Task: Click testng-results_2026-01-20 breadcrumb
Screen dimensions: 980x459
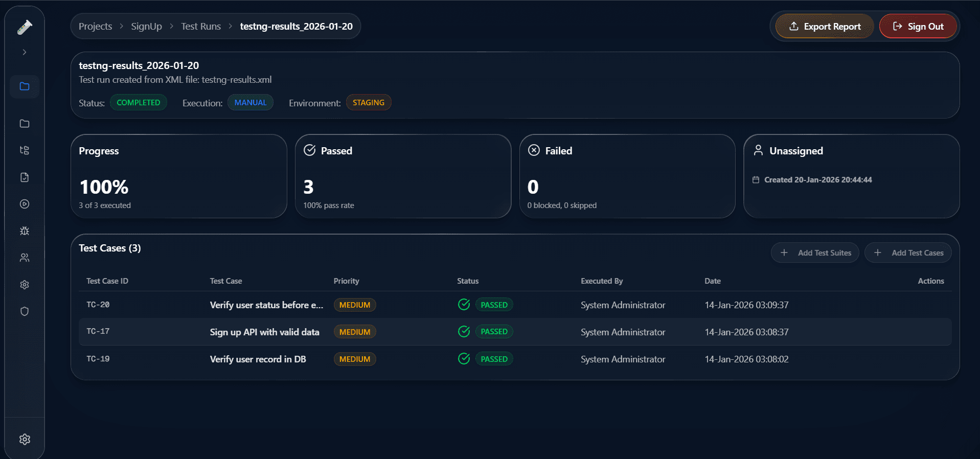Action: tap(296, 26)
